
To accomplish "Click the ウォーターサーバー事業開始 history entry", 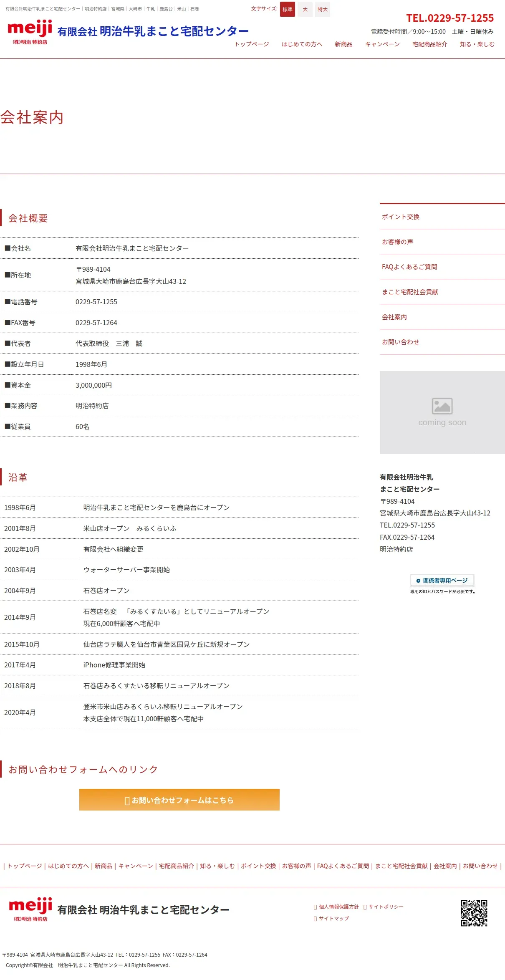I will (126, 570).
